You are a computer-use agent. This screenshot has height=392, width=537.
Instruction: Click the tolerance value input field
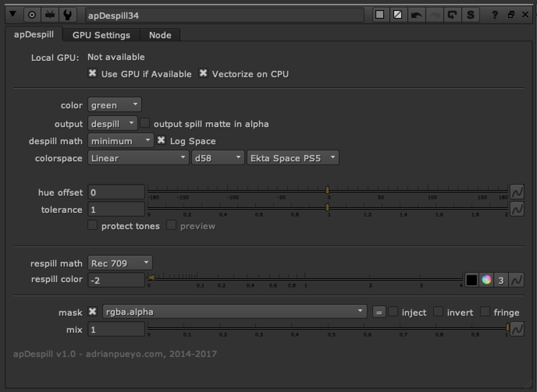click(116, 210)
